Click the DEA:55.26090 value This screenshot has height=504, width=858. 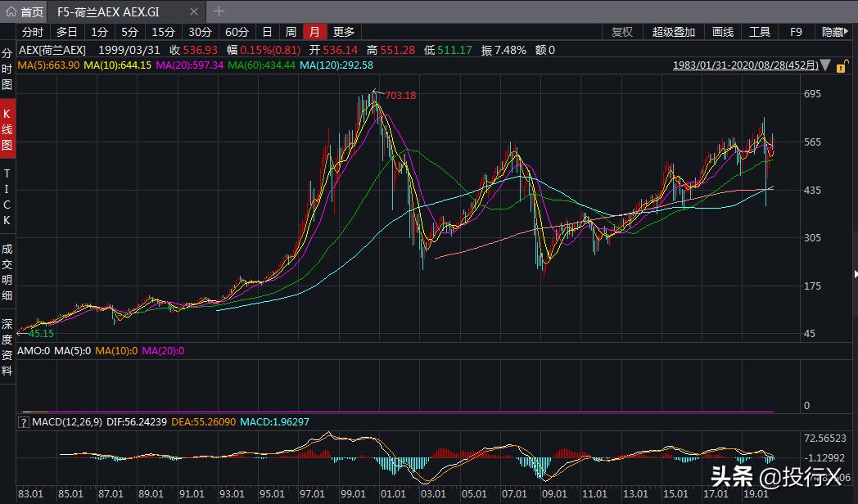pos(204,422)
